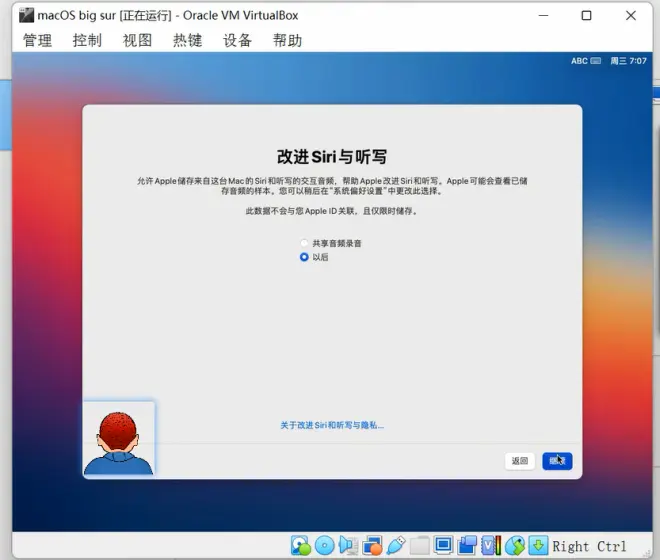Click the USB devices status icon

click(396, 546)
